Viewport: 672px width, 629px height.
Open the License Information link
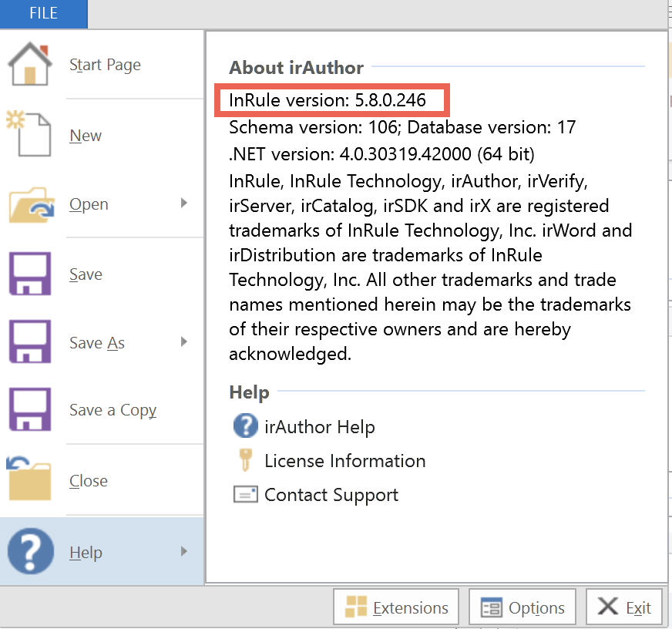point(344,460)
